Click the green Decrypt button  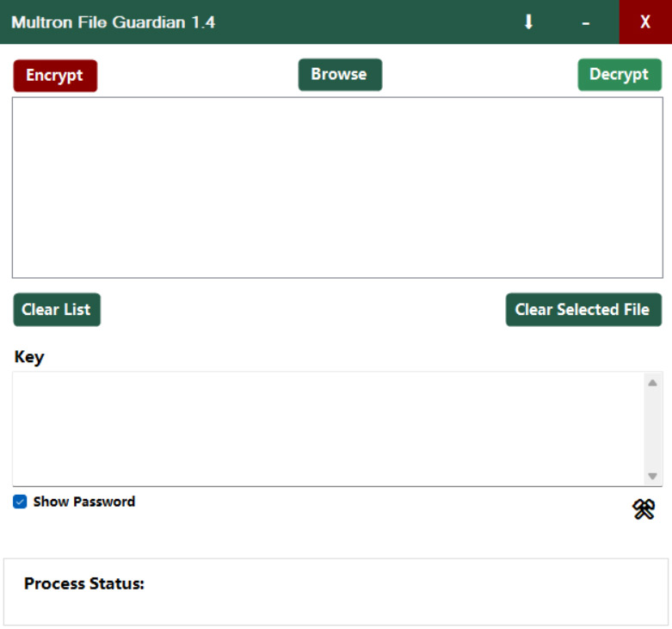pyautogui.click(x=620, y=75)
